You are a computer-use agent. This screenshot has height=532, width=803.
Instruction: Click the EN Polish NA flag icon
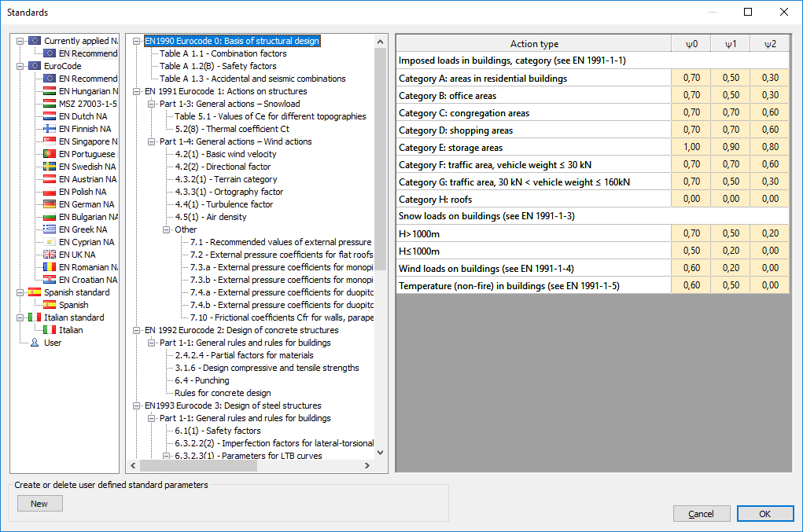coord(50,192)
